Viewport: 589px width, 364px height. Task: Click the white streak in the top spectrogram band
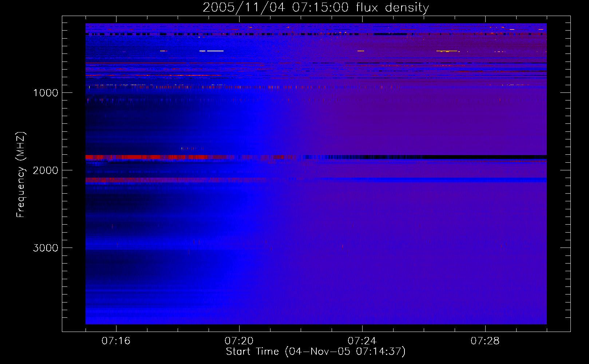click(215, 51)
